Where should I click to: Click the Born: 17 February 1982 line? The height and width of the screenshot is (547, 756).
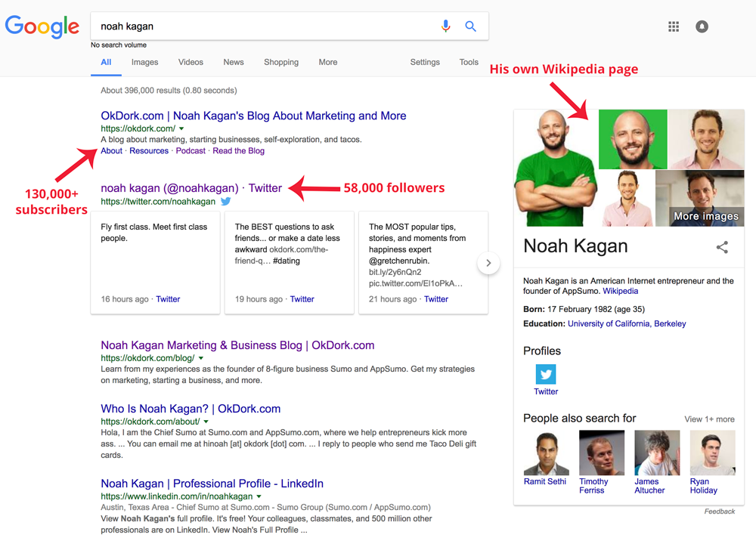(584, 310)
